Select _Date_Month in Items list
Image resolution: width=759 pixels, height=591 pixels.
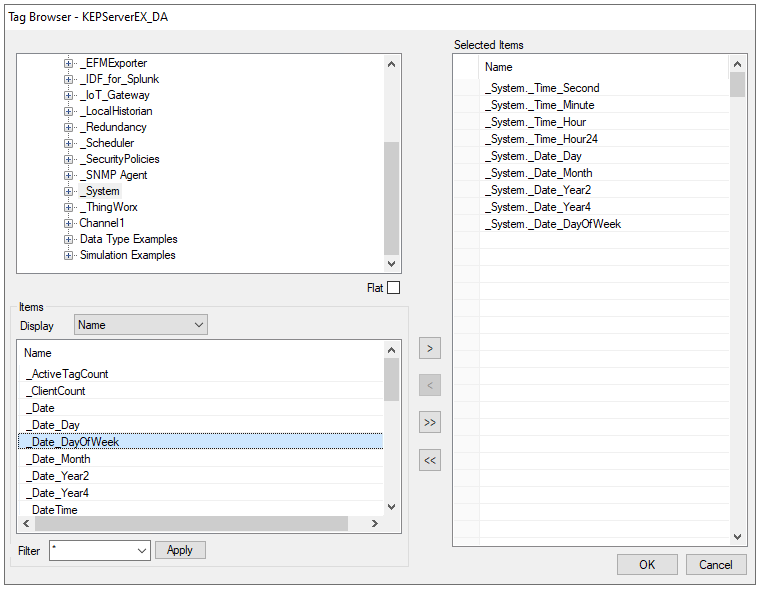click(x=201, y=459)
